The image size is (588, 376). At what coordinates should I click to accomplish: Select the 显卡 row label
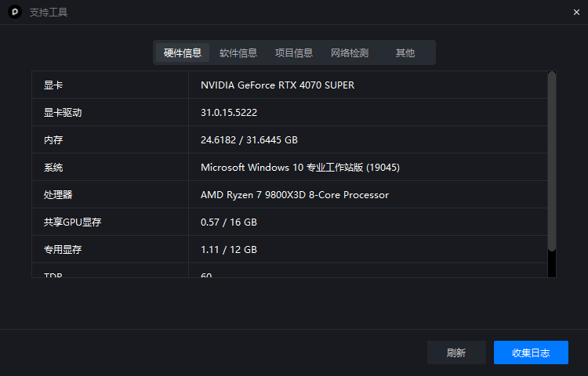(53, 85)
